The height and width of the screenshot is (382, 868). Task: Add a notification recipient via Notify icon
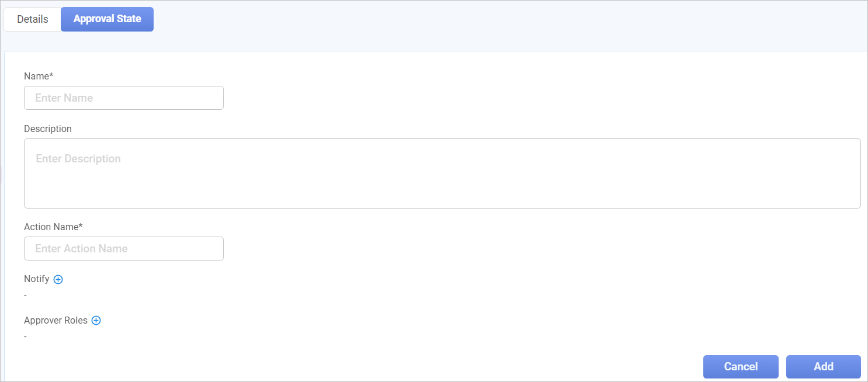point(58,279)
